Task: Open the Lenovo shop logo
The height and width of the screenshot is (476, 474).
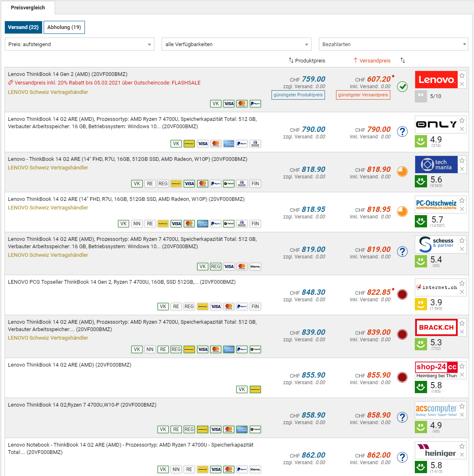Action: pyautogui.click(x=436, y=80)
